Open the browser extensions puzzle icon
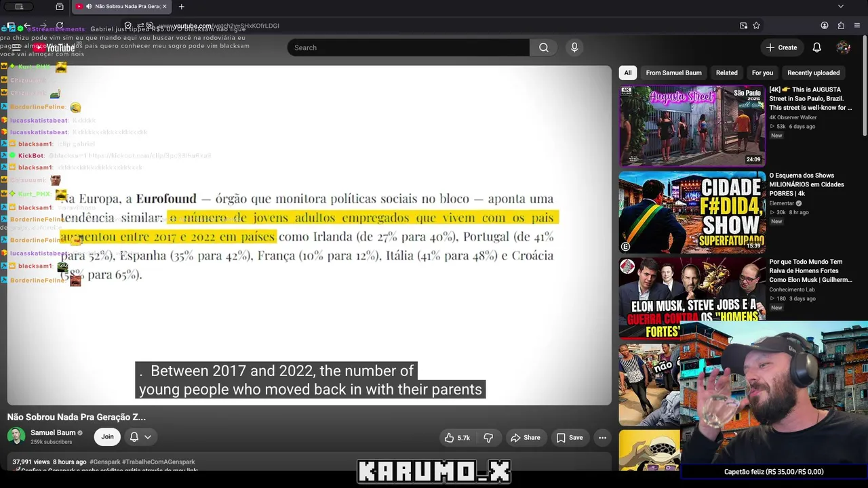 [841, 26]
